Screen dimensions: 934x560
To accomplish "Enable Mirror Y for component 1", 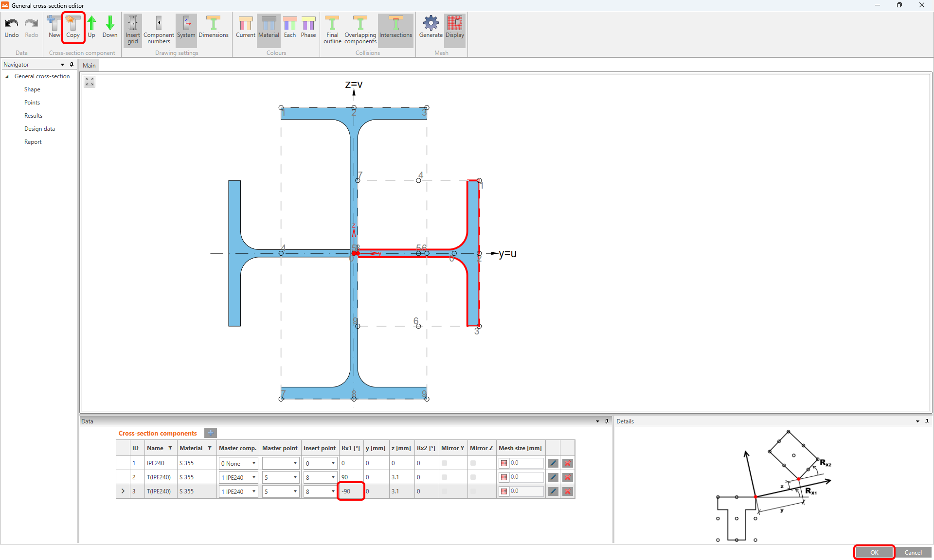I will 444,463.
